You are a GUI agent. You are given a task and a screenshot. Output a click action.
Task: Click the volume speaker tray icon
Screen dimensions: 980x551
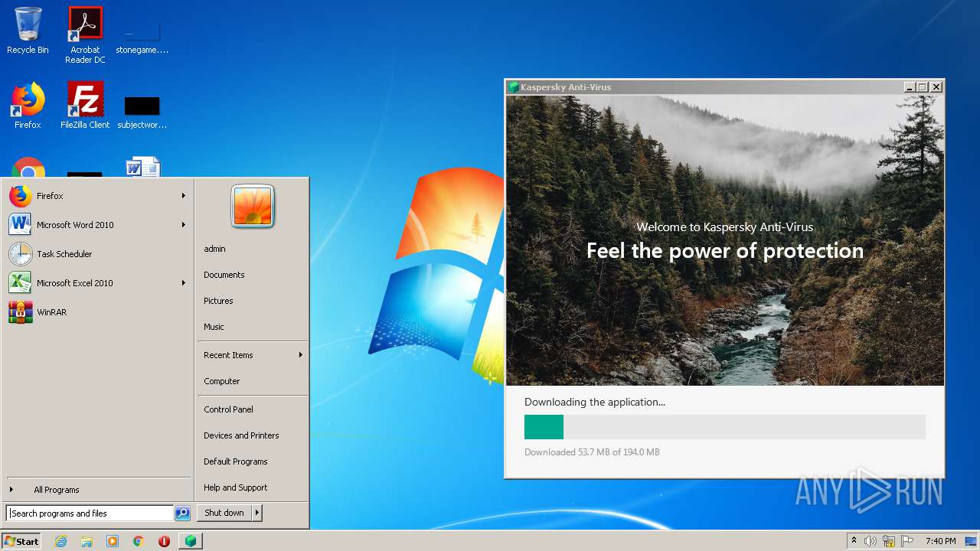[x=871, y=541]
